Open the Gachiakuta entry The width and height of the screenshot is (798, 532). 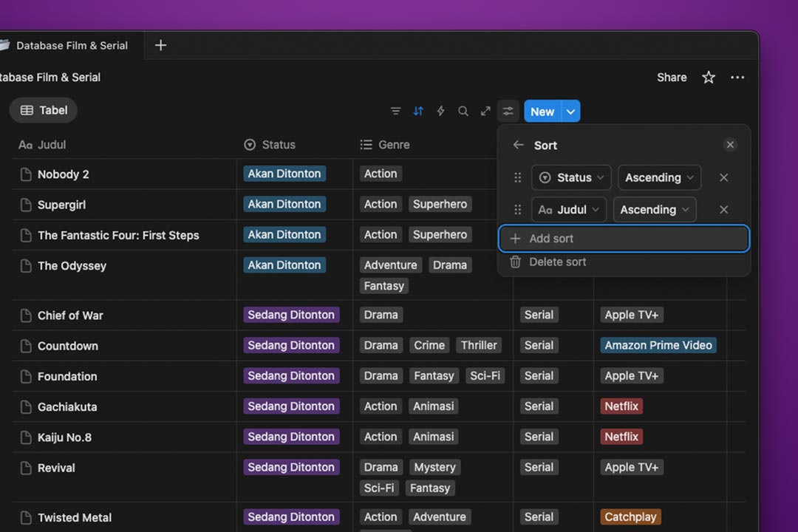click(67, 407)
